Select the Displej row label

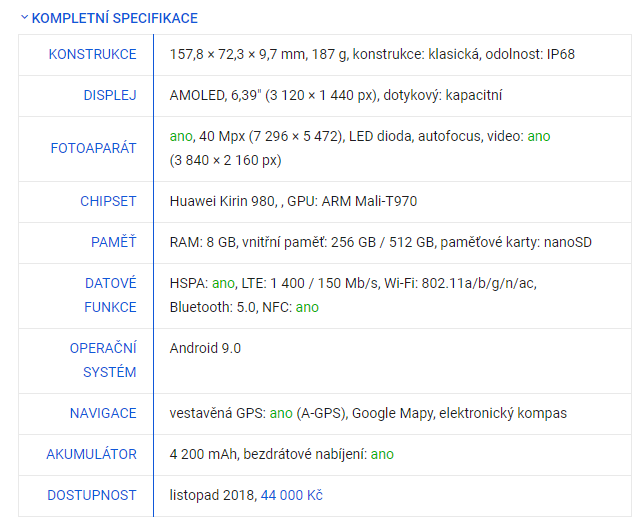(x=110, y=95)
